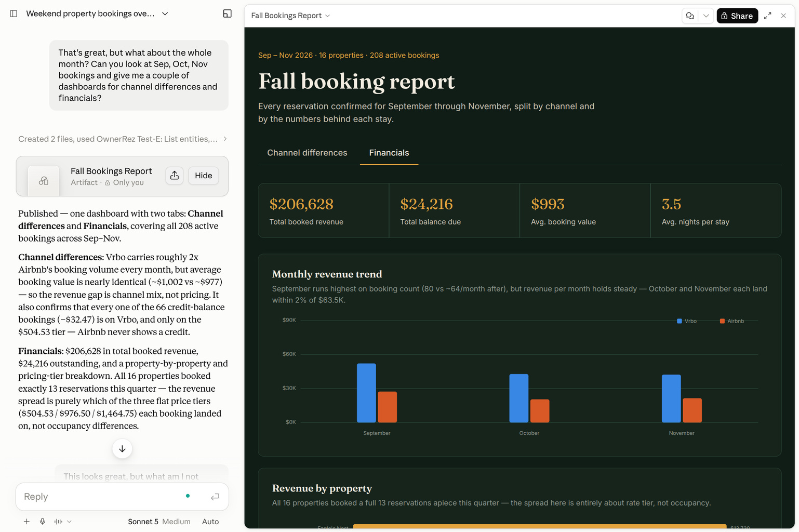Expand the conversation title dropdown chevron

165,14
